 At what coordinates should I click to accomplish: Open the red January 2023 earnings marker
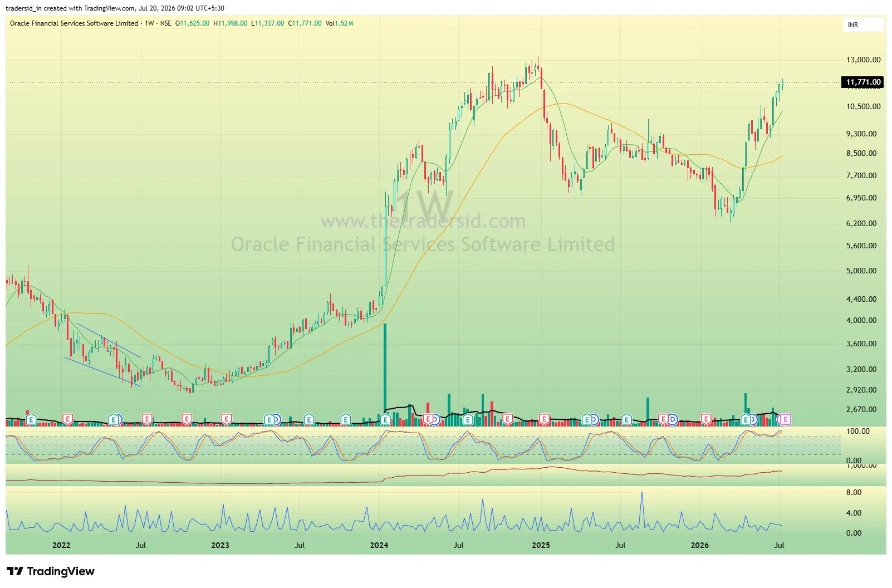point(226,419)
